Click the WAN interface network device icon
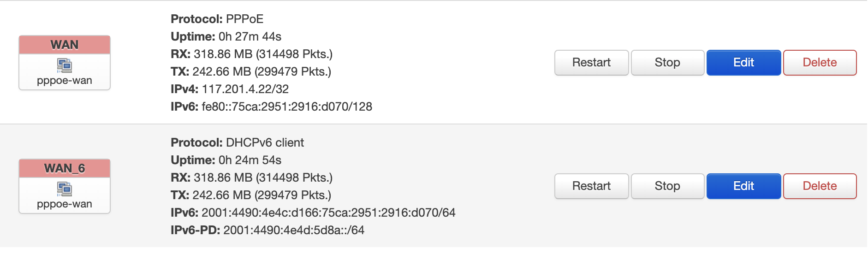The image size is (868, 260). [65, 65]
